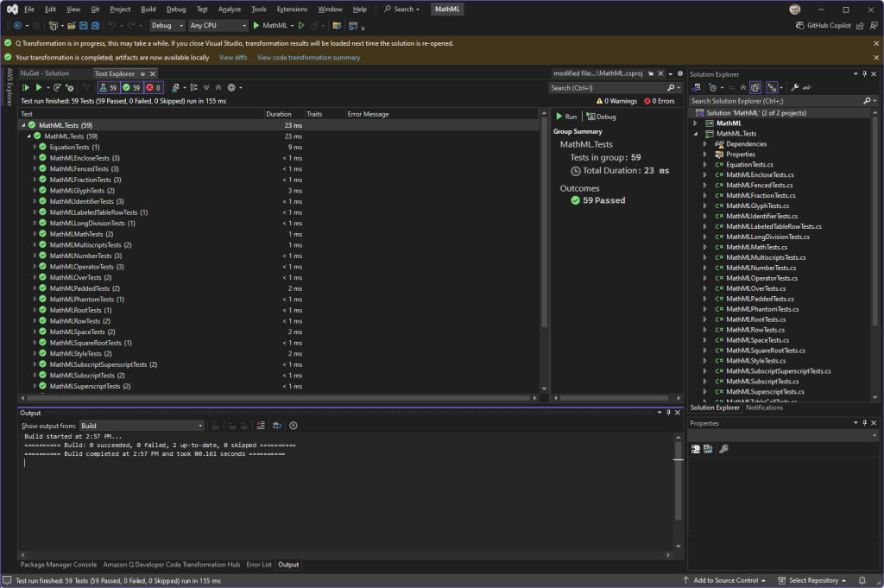884x588 pixels.
Task: Click Debug button in test summary pane
Action: (x=602, y=117)
